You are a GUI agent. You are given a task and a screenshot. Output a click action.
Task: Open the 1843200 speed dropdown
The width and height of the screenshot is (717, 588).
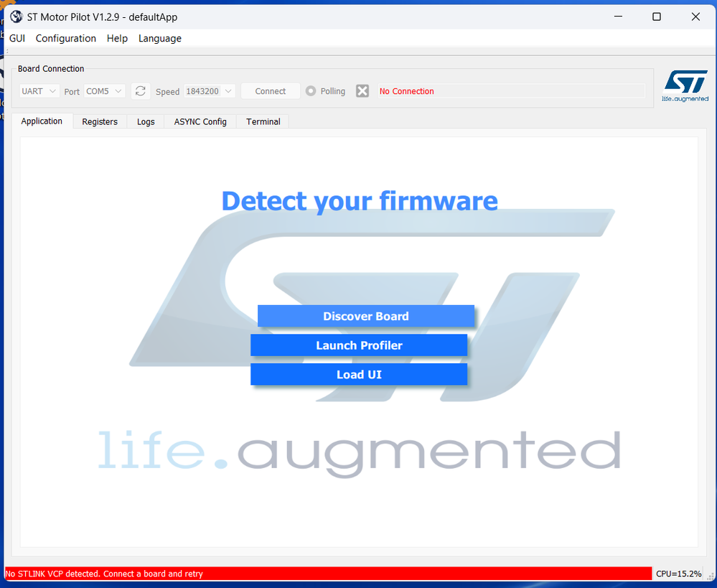pyautogui.click(x=210, y=91)
